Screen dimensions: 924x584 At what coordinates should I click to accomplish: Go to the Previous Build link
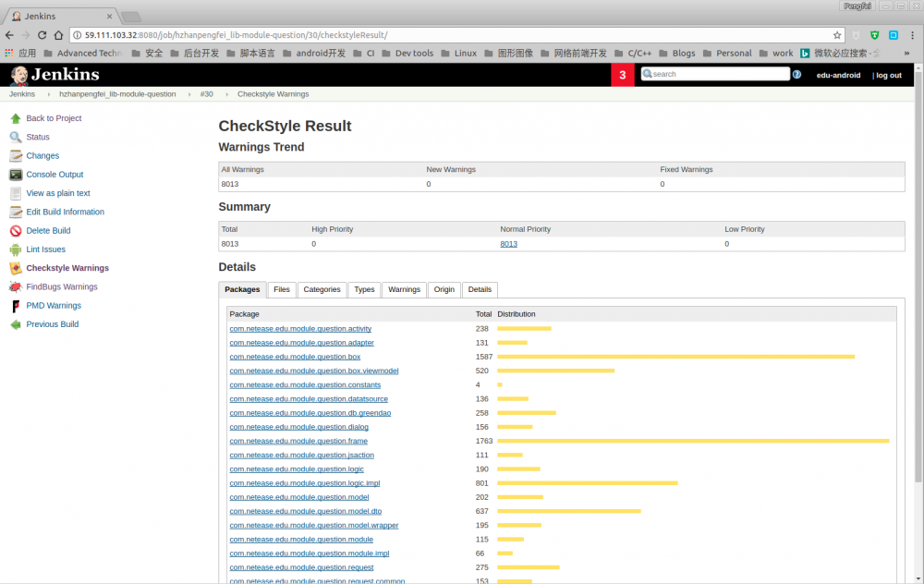click(53, 324)
